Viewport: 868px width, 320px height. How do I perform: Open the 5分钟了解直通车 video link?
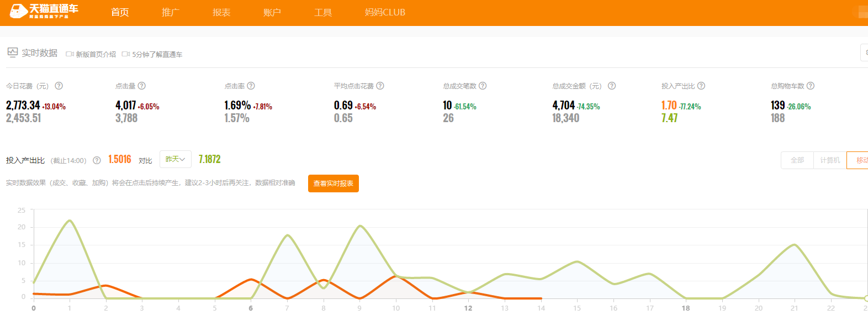157,54
